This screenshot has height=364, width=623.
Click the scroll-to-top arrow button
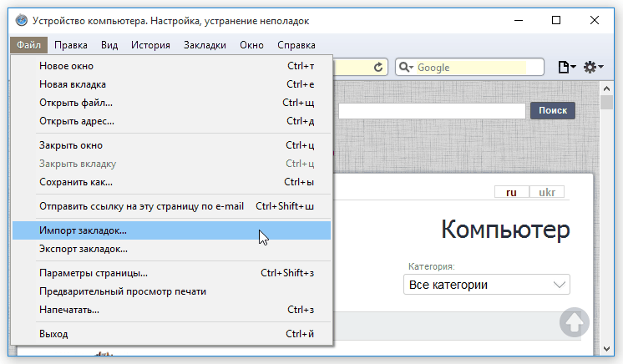click(x=574, y=323)
